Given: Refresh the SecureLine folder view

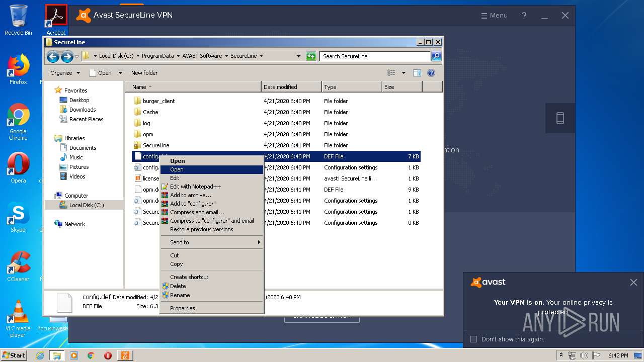Looking at the screenshot, I should (311, 56).
